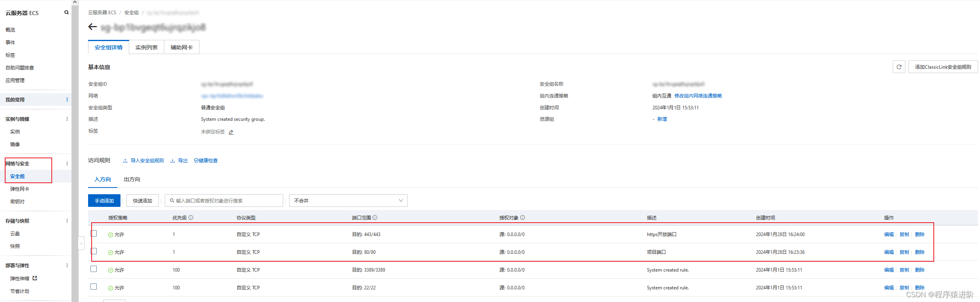Open the 不合并 merge dropdown
This screenshot has width=980, height=302.
[x=348, y=201]
